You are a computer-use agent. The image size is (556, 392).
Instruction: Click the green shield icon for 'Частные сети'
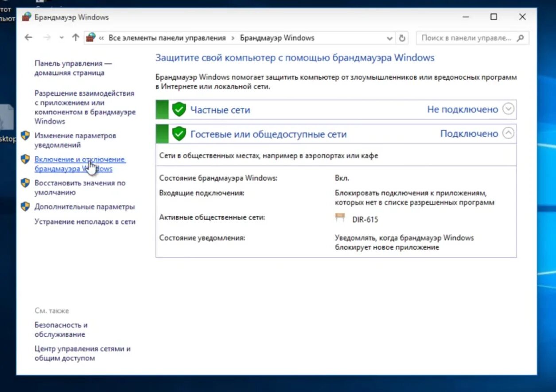point(179,109)
